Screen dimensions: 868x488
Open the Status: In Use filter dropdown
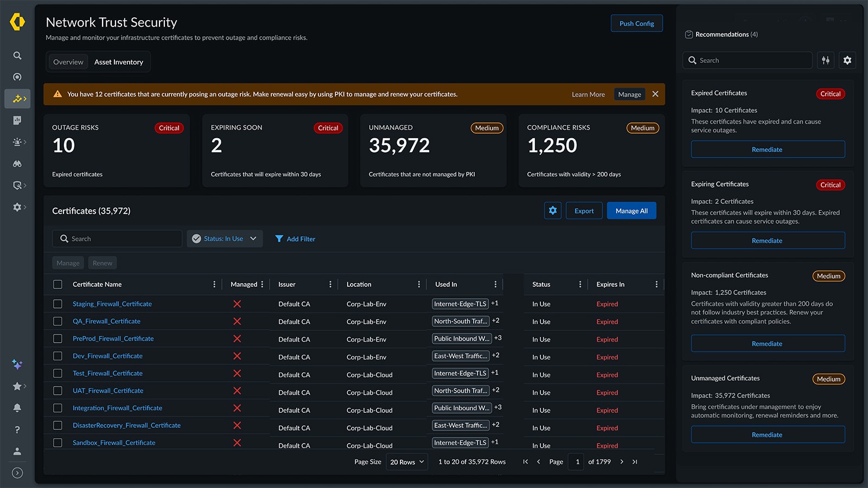point(225,239)
